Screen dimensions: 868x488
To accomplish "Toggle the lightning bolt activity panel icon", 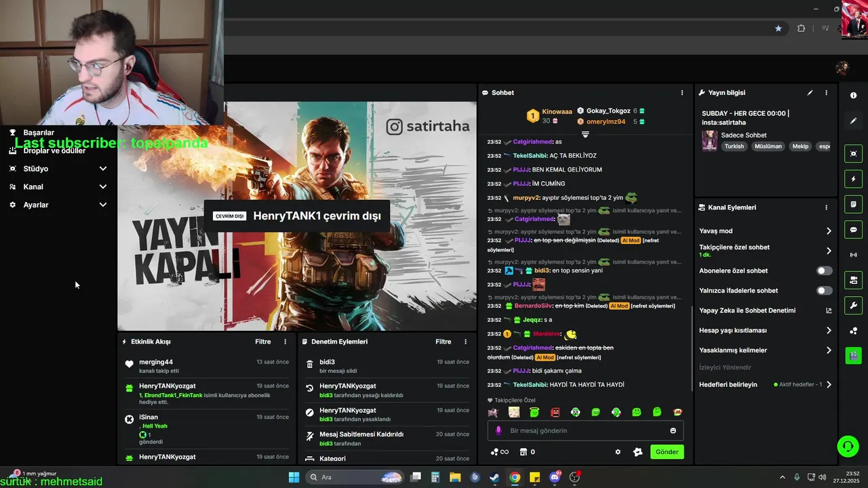I will point(853,180).
